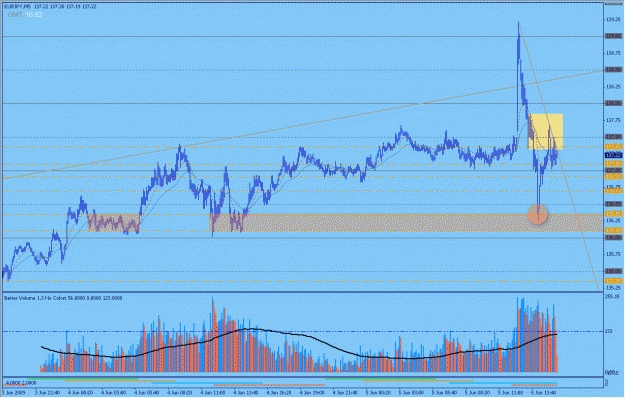Viewport: 625px width, 398px height.
Task: Click the 4.0000 2.0000 label in the bottom sub-window
Action: (x=20, y=383)
